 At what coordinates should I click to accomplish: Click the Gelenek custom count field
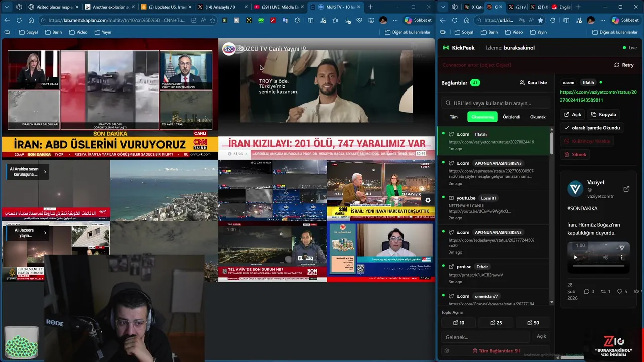tap(486, 337)
